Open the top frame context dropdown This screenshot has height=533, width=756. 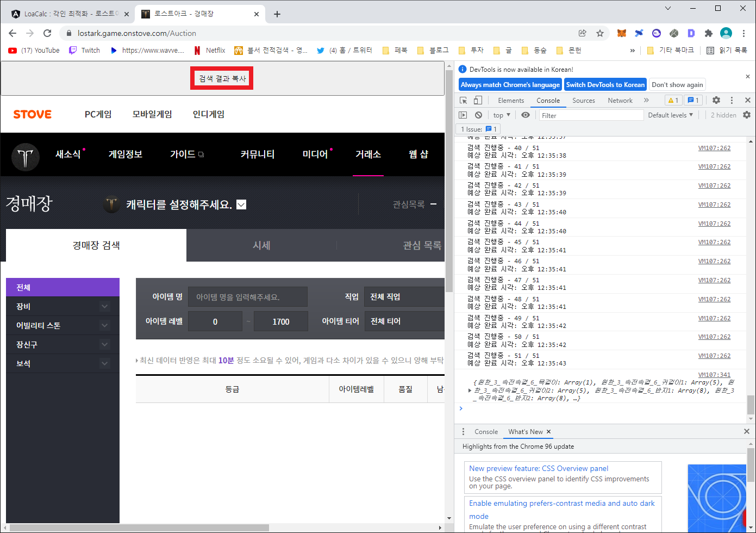tap(501, 115)
